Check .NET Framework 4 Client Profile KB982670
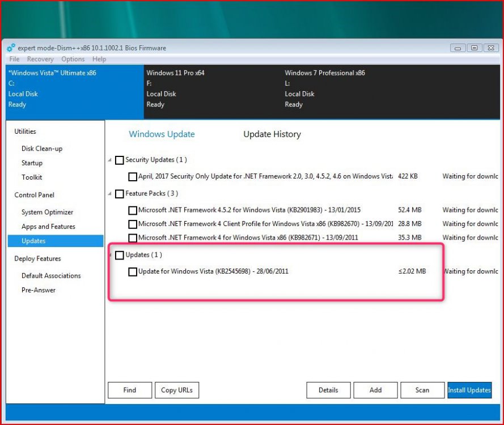Screen dimensions: 504x425 [x=133, y=224]
